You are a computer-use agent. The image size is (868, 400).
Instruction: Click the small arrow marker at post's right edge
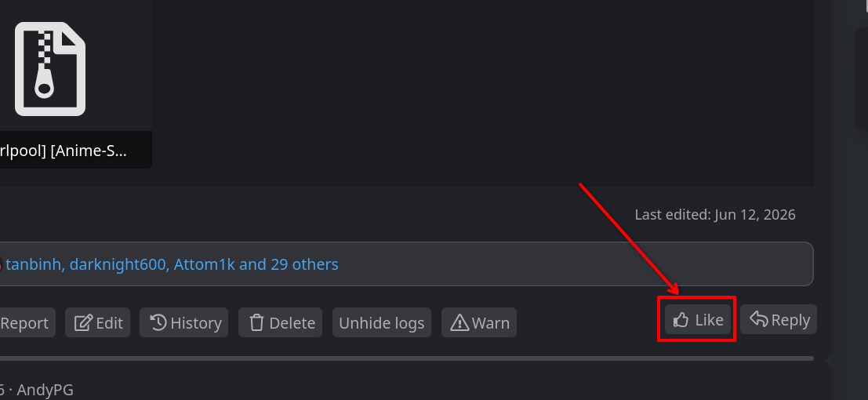click(827, 362)
